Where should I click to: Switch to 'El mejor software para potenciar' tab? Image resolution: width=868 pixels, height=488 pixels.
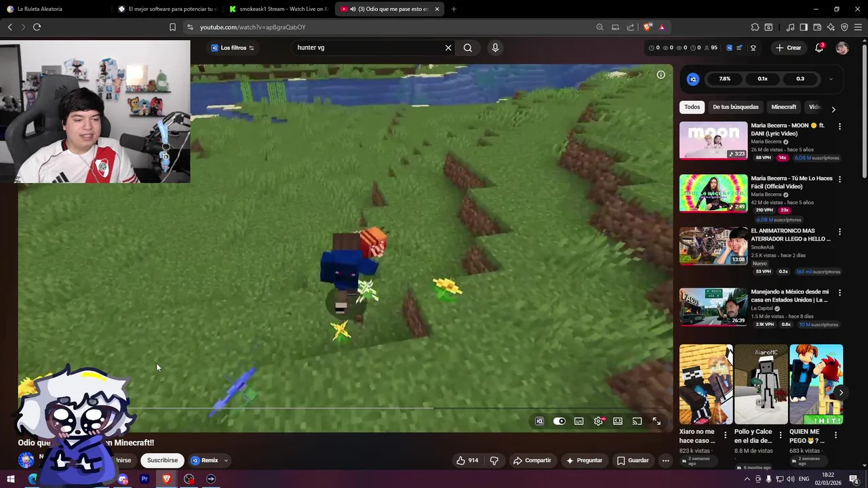click(167, 9)
